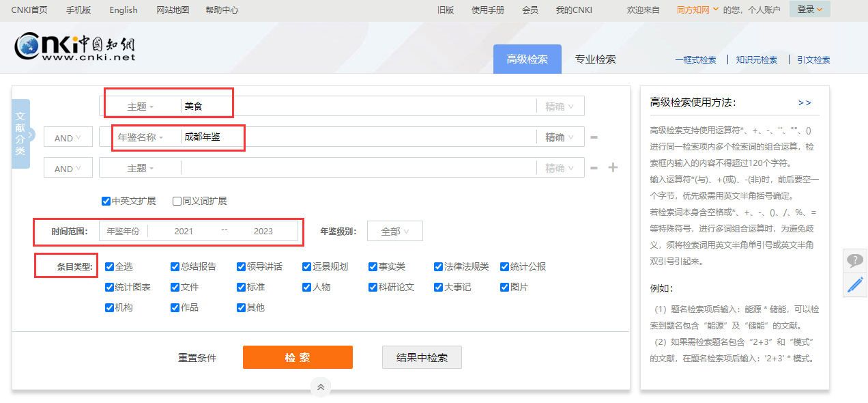Screen dimensions: 868x403
Task: Open the >> link for search usage
Action: point(805,102)
